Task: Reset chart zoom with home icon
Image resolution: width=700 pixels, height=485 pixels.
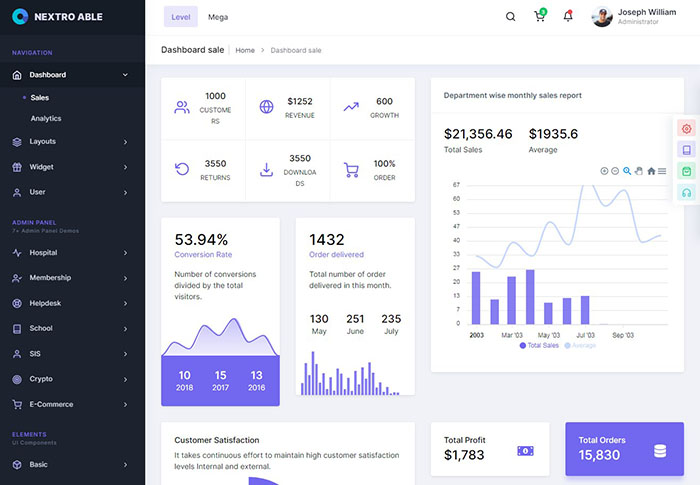Action: (651, 171)
